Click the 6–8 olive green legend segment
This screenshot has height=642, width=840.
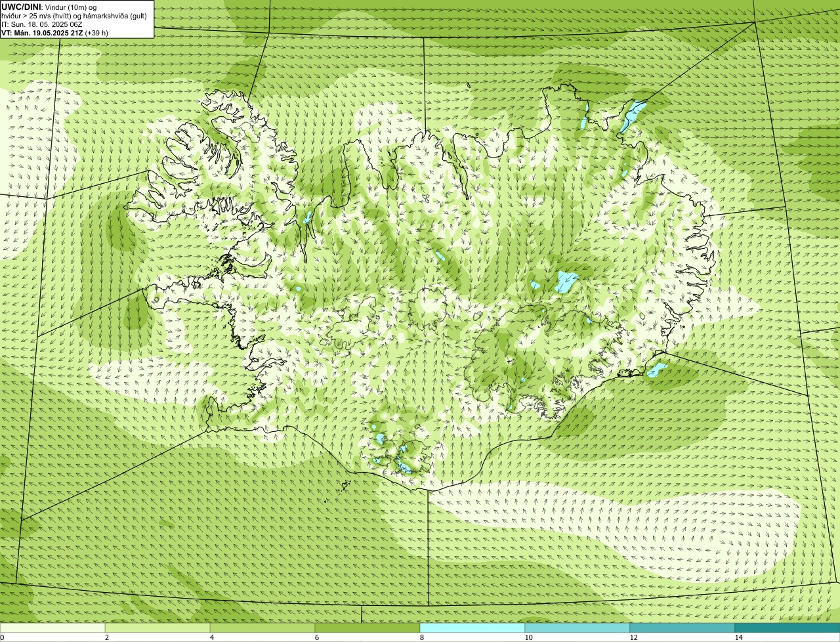[x=367, y=628]
